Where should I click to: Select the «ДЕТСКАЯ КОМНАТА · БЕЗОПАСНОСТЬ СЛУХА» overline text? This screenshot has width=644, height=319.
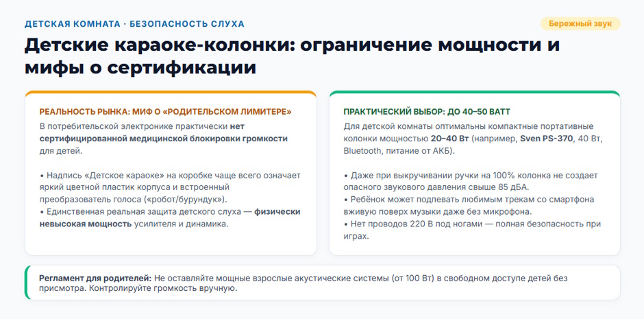(x=134, y=24)
